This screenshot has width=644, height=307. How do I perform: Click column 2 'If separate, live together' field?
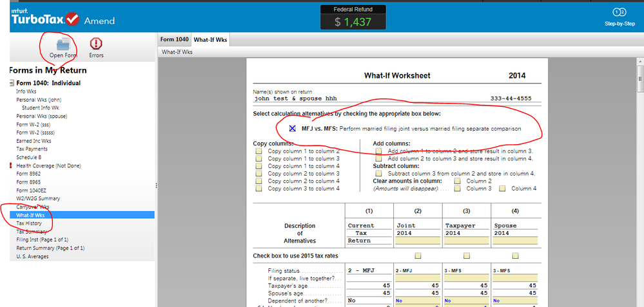click(418, 278)
